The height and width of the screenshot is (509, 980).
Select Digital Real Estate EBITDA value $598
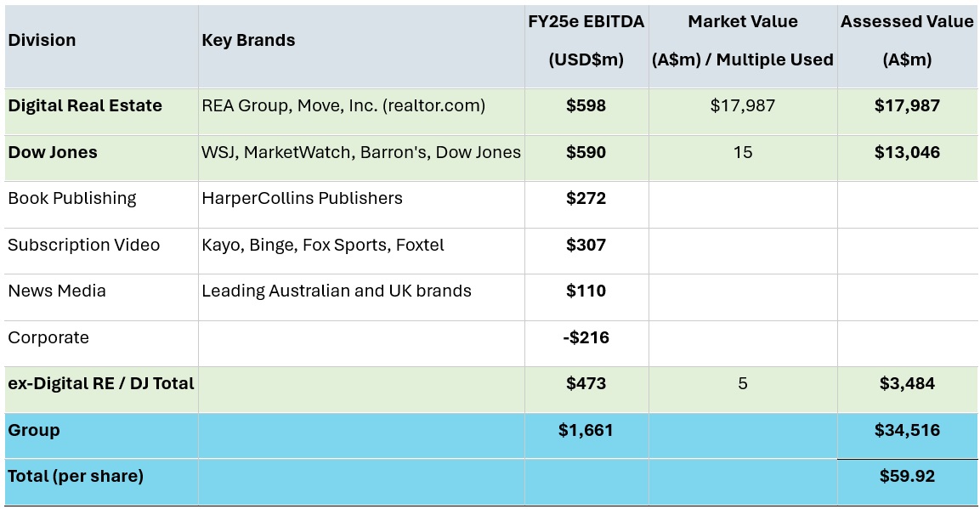pyautogui.click(x=586, y=105)
